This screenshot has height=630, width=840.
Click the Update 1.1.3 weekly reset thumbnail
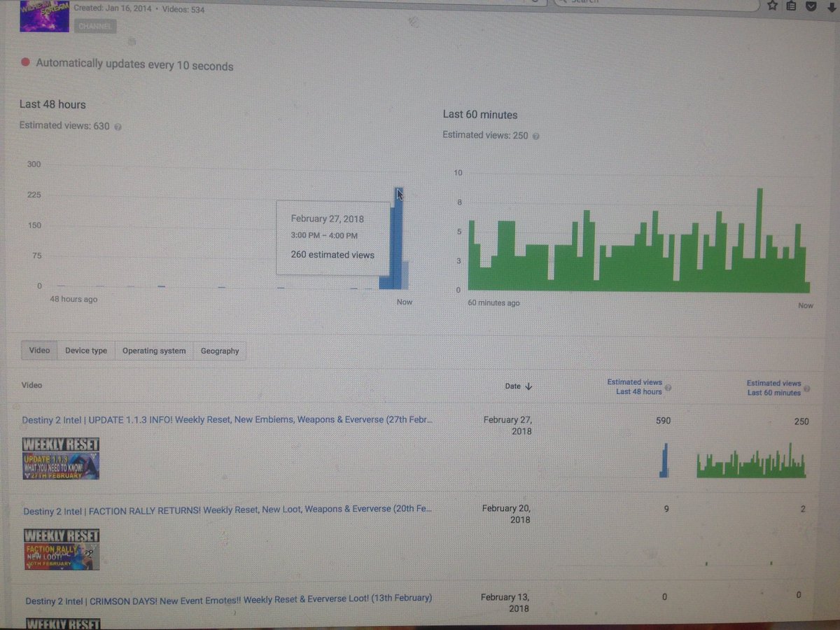(61, 458)
